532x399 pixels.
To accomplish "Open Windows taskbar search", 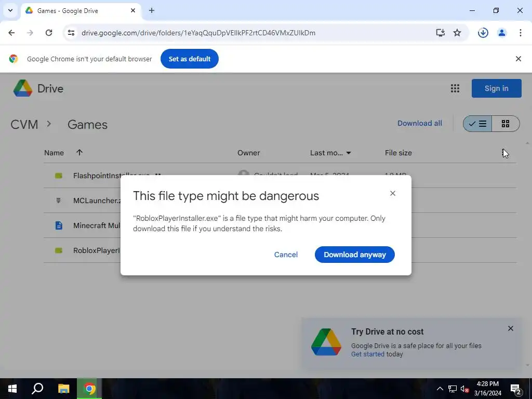I will pos(37,389).
